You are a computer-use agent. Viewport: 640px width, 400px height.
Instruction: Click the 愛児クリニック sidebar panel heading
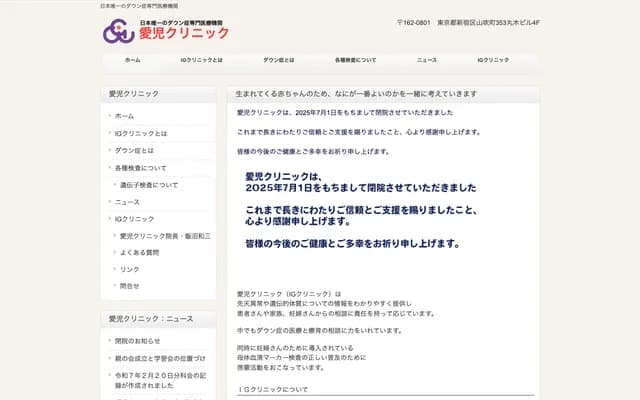pos(133,94)
